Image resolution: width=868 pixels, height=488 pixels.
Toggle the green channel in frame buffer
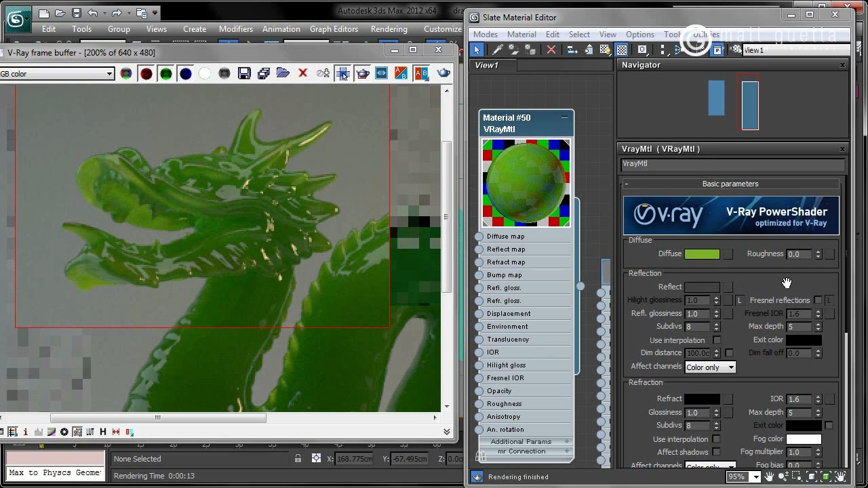coord(165,73)
